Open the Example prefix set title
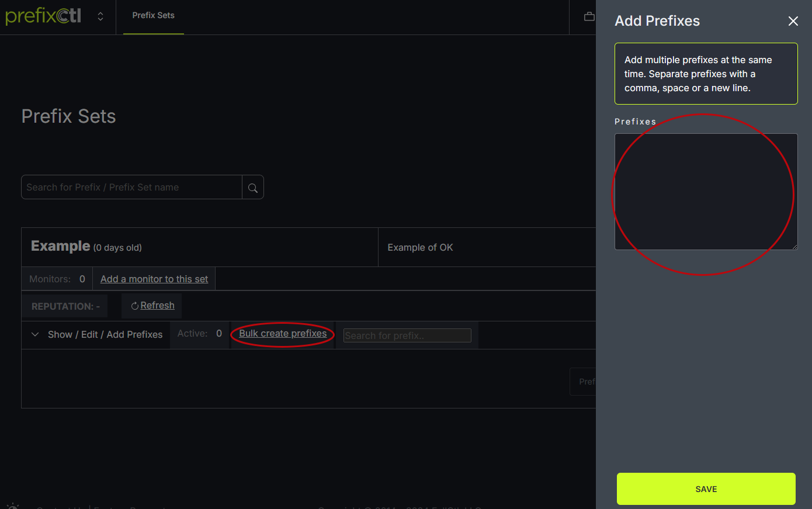 [x=61, y=246]
